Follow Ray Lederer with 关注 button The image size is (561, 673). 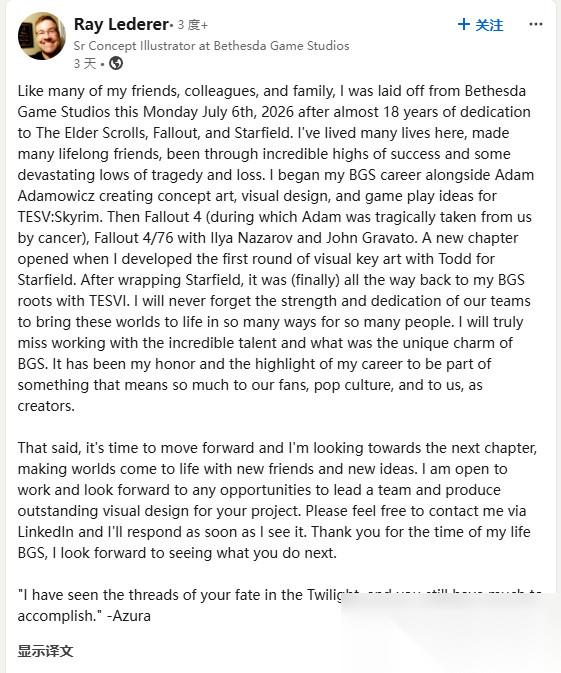pos(481,24)
